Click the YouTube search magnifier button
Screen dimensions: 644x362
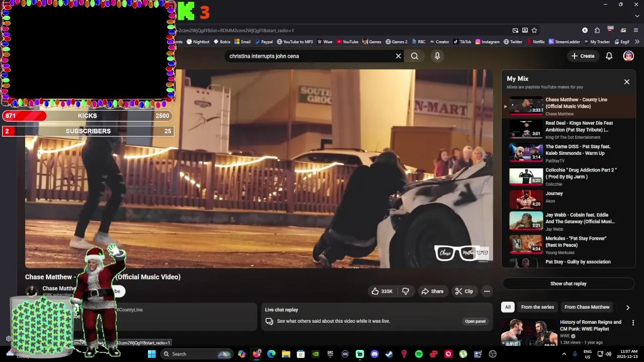tap(415, 56)
